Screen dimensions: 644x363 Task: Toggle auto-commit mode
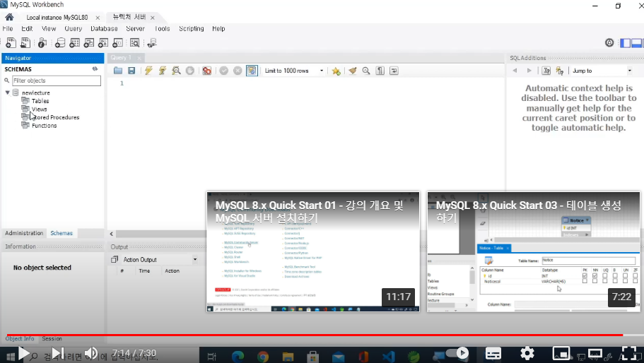pyautogui.click(x=252, y=71)
